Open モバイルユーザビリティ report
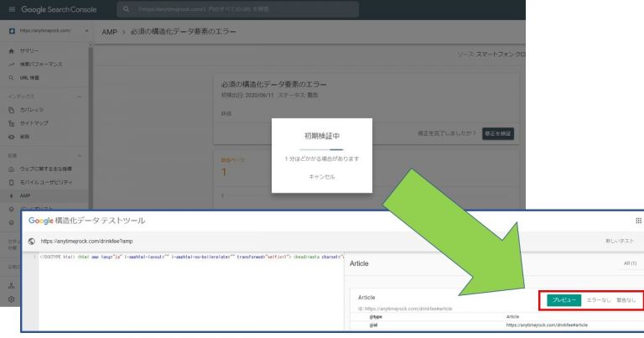This screenshot has width=644, height=338. [46, 182]
